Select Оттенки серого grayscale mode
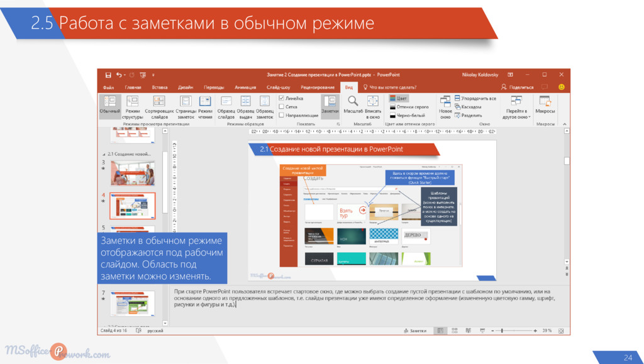644x364 pixels. (x=409, y=107)
